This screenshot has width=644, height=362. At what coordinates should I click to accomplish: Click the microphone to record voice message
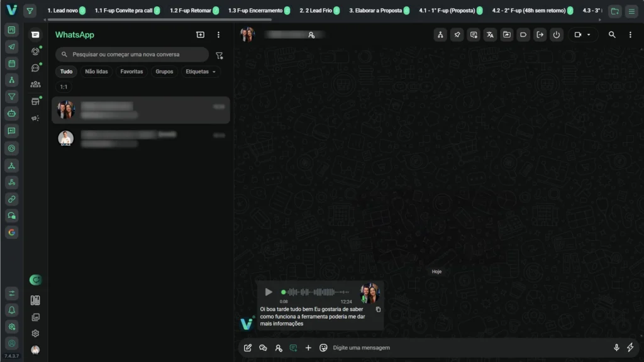(x=616, y=348)
